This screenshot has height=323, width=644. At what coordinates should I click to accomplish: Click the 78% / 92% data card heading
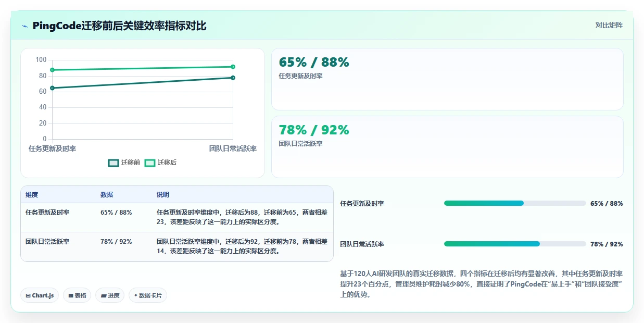tap(314, 130)
